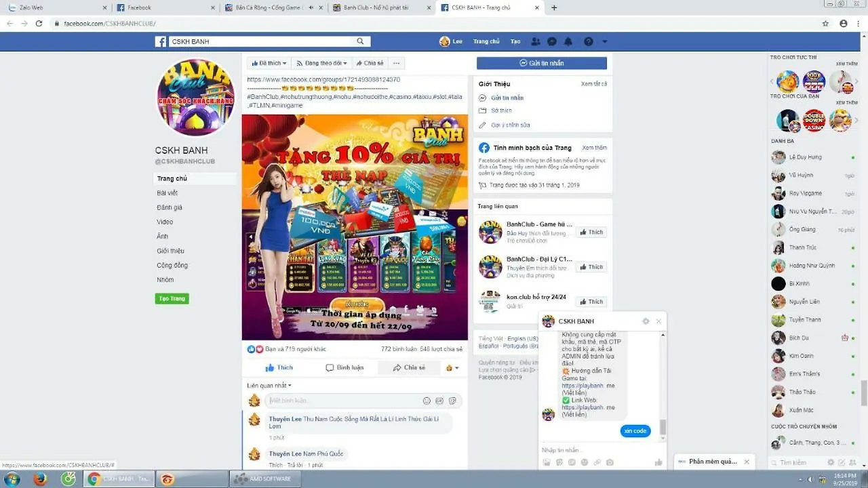Screen dimensions: 868x488
Task: Open the 'Đang theo dõi' dropdown
Action: [322, 63]
